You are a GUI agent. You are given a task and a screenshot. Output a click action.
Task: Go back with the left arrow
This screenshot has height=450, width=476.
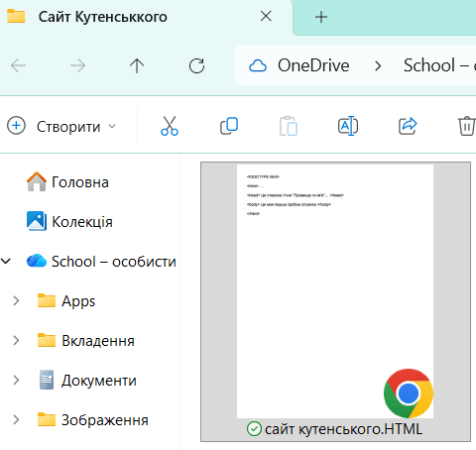pos(18,65)
